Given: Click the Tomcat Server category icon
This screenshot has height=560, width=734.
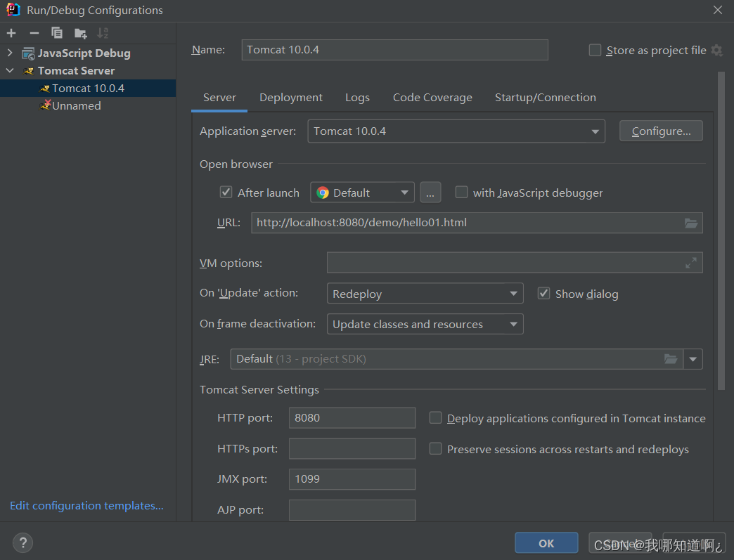Looking at the screenshot, I should 28,71.
